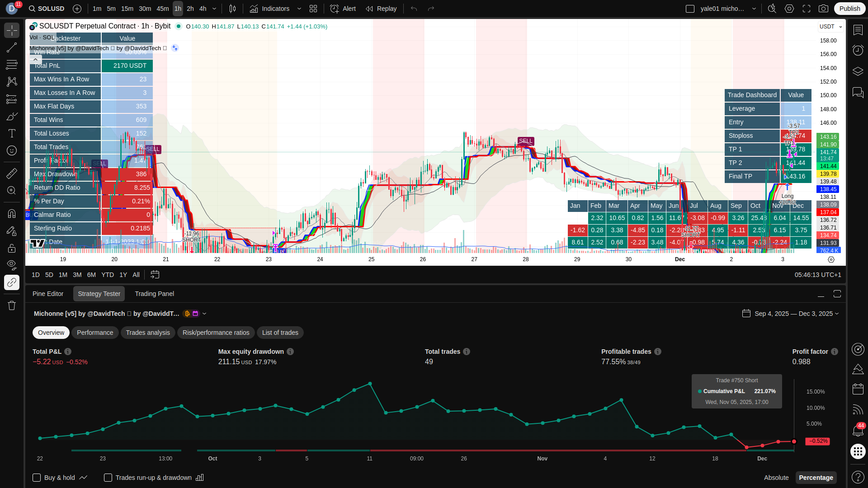The height and width of the screenshot is (488, 868).
Task: Start bar Replay mode
Action: tap(381, 9)
